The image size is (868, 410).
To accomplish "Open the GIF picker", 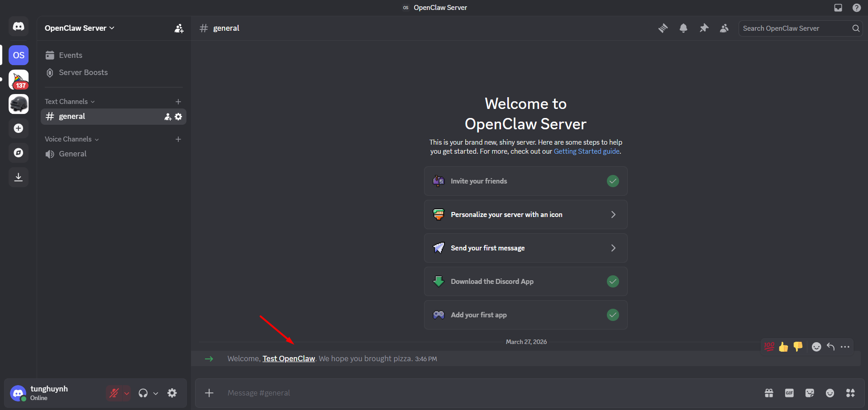I will (x=789, y=393).
